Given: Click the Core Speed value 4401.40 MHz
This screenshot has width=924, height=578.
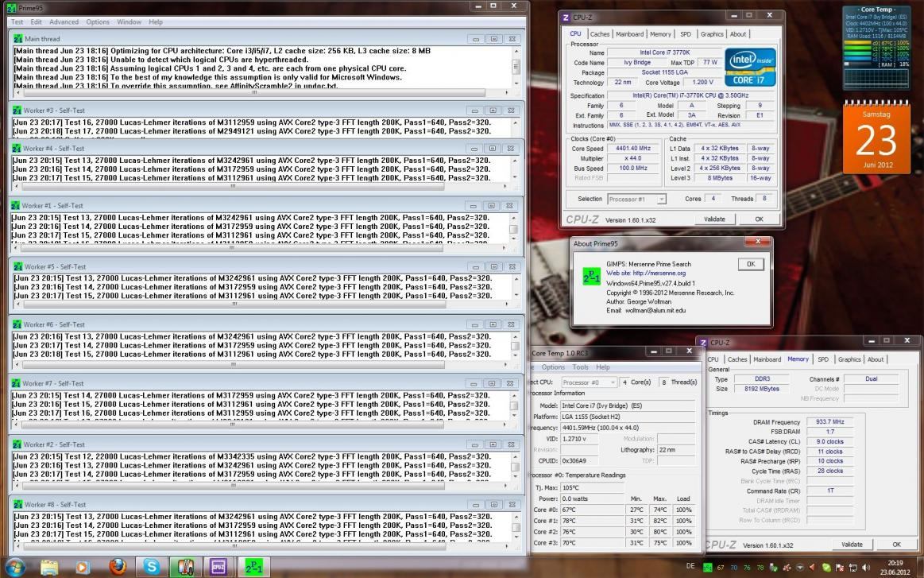Looking at the screenshot, I should (633, 148).
